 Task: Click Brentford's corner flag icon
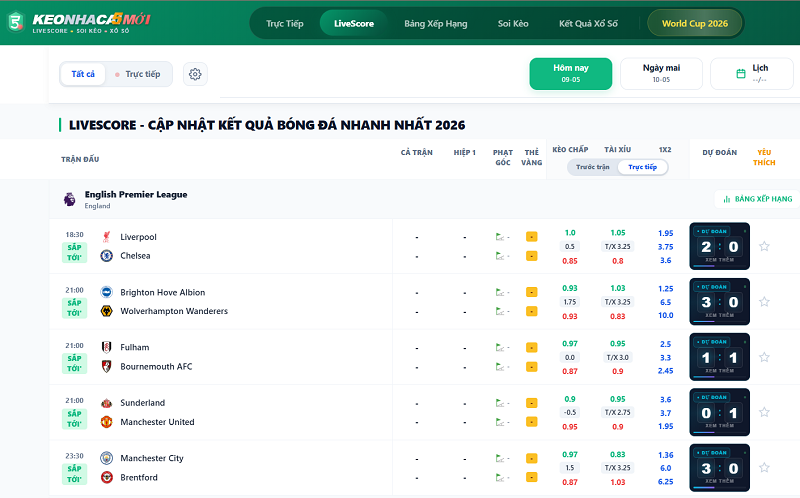(x=500, y=477)
